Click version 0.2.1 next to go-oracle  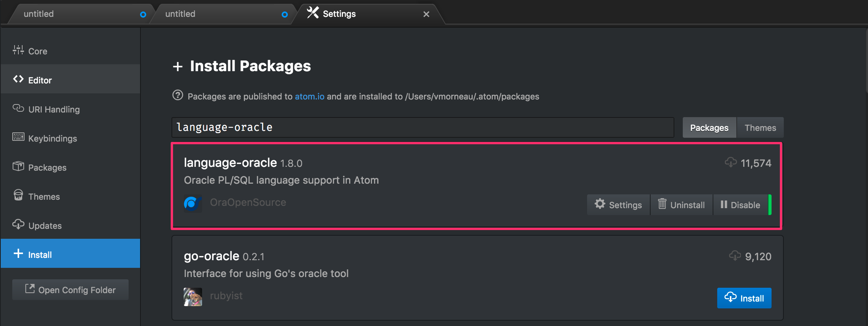(x=254, y=257)
